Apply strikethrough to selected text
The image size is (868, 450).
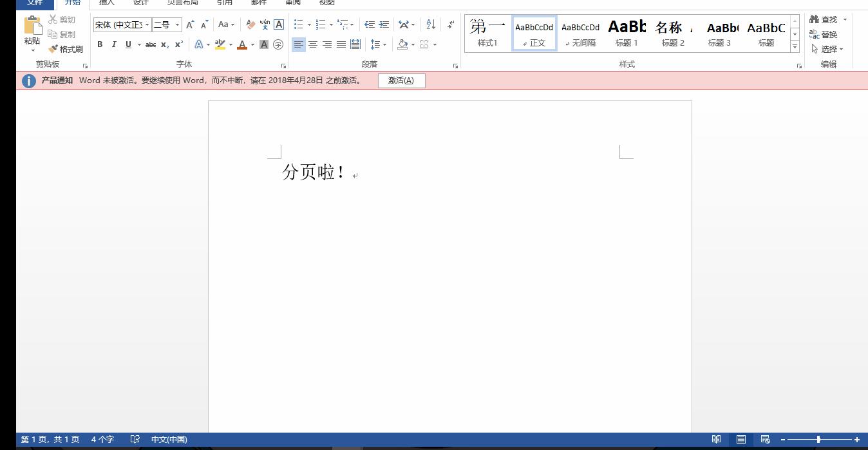pyautogui.click(x=150, y=44)
